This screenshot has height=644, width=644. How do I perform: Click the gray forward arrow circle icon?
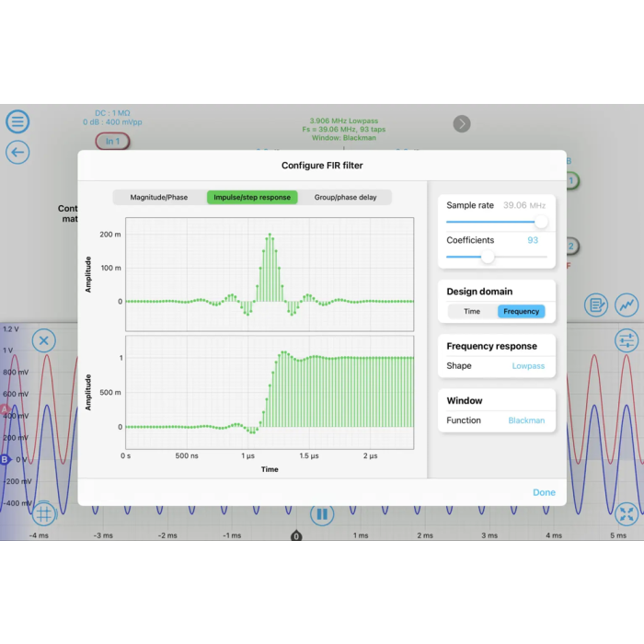pos(462,123)
